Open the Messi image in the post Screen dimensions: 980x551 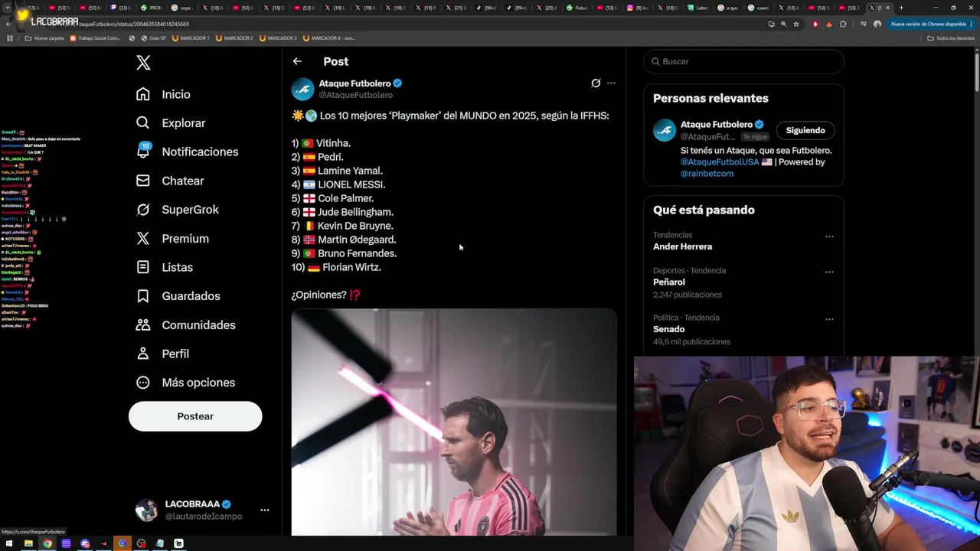[x=453, y=422]
